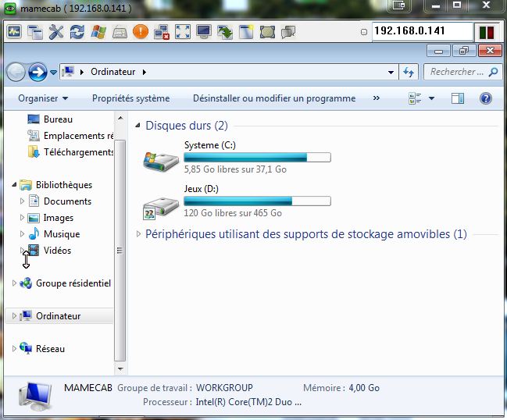Open the chat speech bubbles icon
Viewport: 507px width, 420px height.
point(288,32)
